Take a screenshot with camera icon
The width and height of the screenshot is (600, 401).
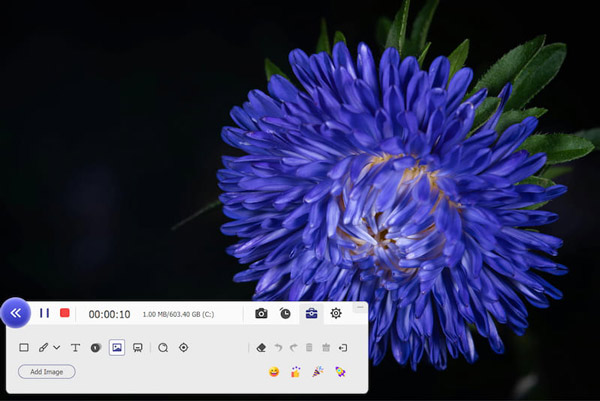[x=261, y=313]
